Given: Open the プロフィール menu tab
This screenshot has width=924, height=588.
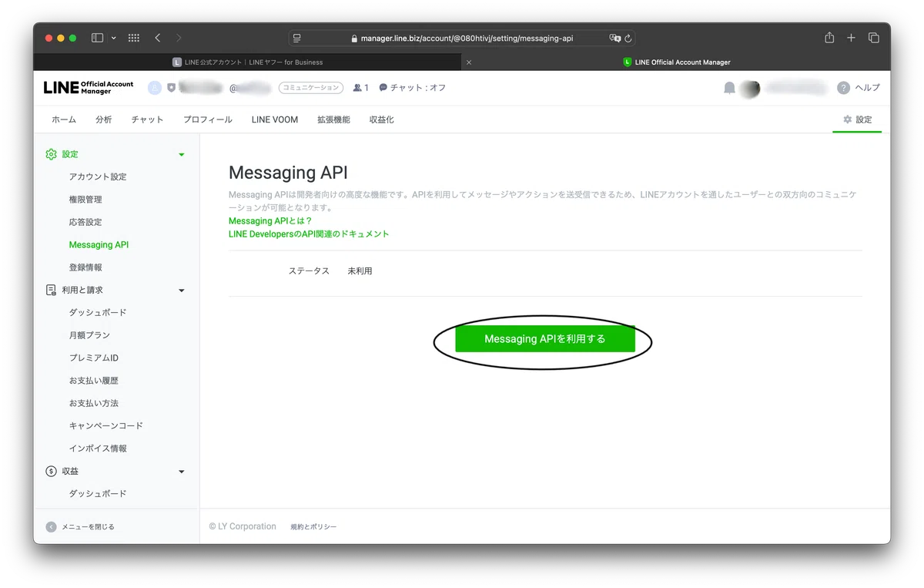Looking at the screenshot, I should 208,119.
